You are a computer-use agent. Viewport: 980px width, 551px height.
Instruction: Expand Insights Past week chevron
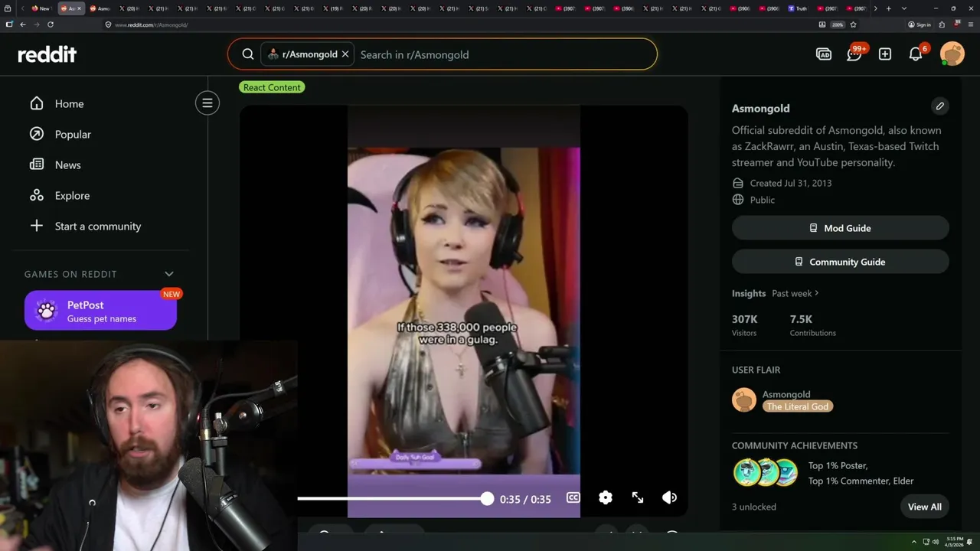pyautogui.click(x=817, y=293)
